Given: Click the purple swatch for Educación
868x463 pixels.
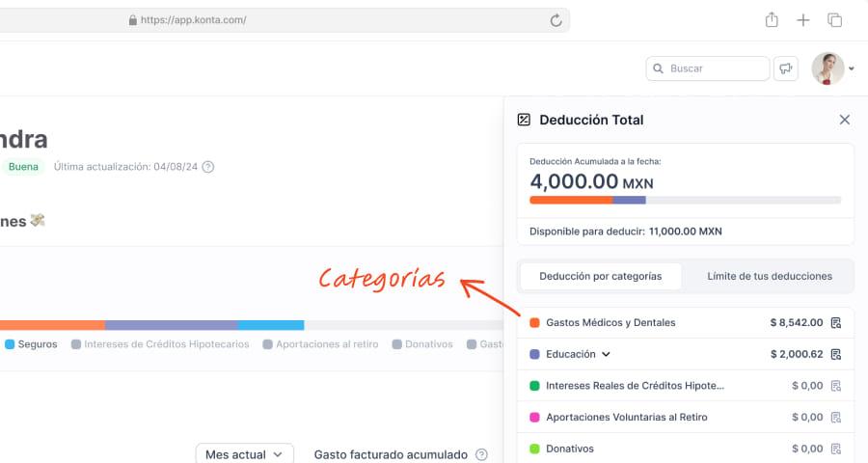Looking at the screenshot, I should pyautogui.click(x=534, y=354).
